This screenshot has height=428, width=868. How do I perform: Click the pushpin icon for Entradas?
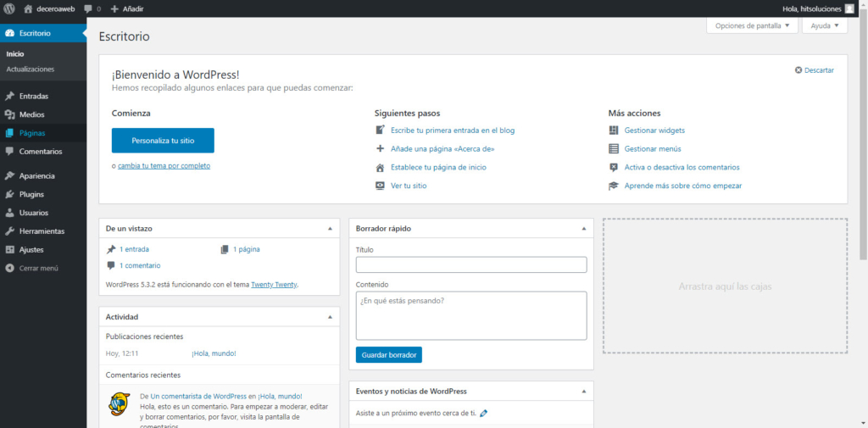click(9, 96)
